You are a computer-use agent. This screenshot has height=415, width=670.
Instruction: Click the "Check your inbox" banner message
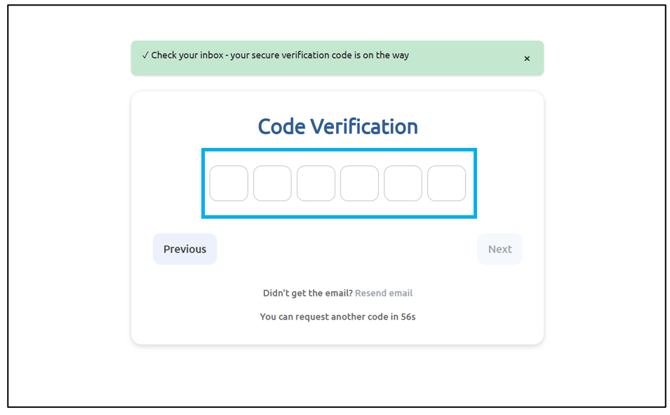280,56
